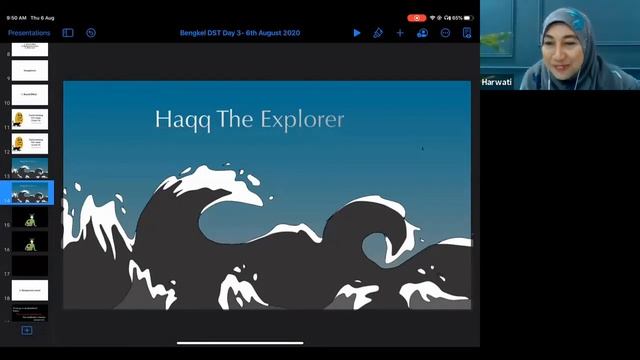
Task: Click the Harwati name label
Action: 496,82
